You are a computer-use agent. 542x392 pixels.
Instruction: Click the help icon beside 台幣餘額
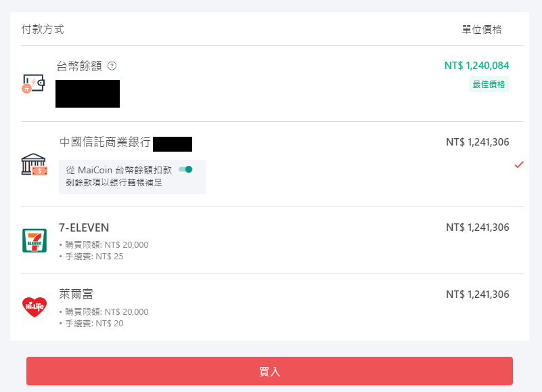click(112, 66)
